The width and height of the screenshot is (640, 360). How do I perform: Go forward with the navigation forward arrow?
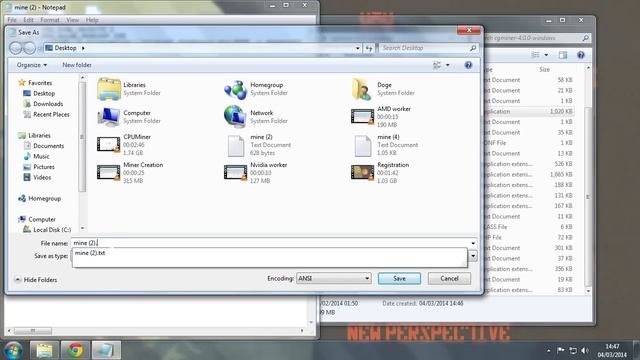[29, 48]
